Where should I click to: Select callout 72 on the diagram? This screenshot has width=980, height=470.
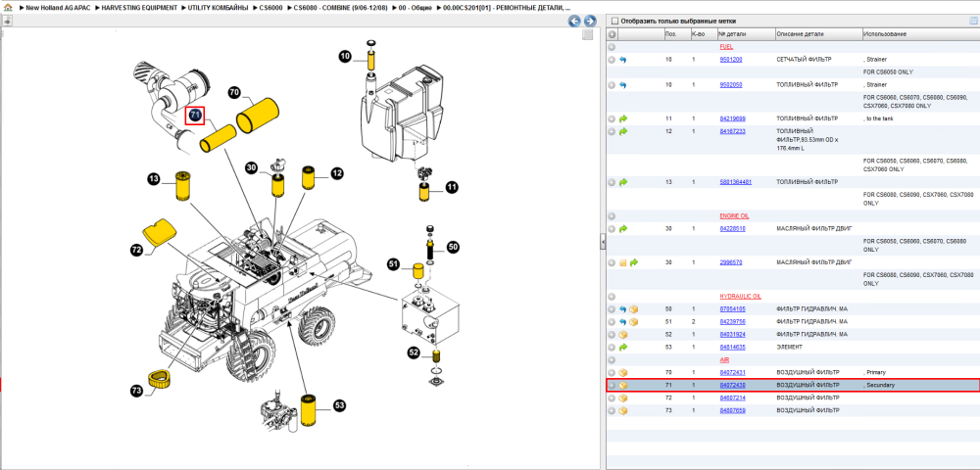137,250
